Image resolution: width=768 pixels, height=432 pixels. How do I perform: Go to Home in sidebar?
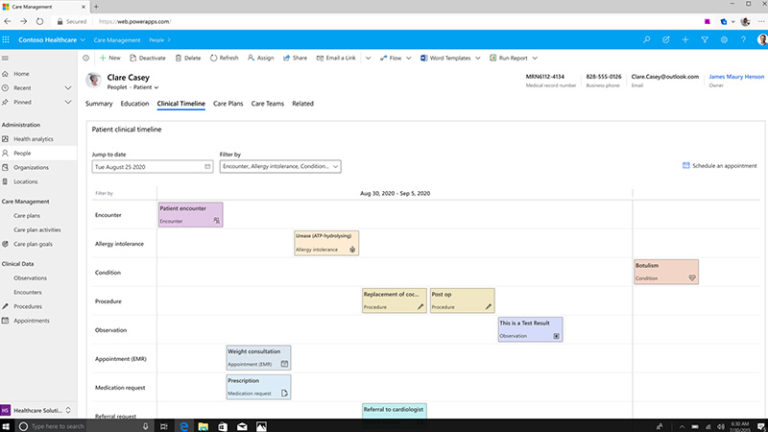[x=21, y=73]
